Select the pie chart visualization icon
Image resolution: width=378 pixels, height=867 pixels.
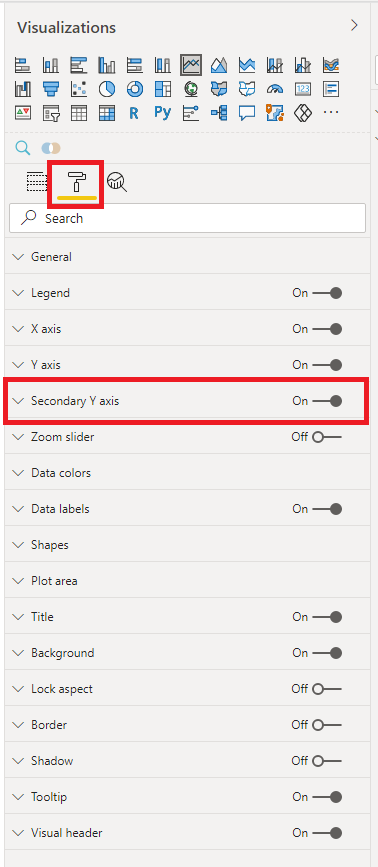[107, 89]
